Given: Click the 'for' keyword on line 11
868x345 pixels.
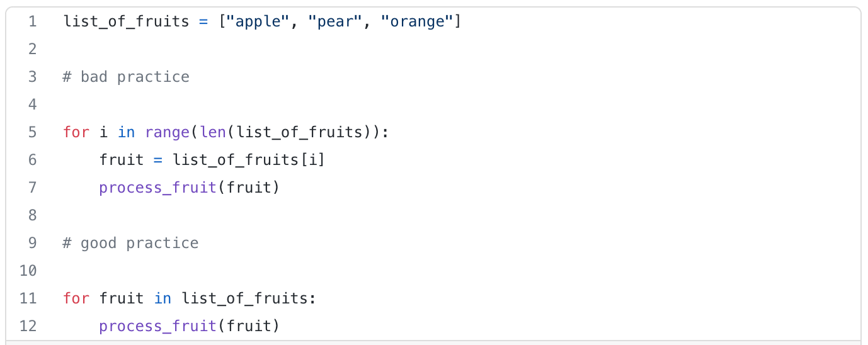Looking at the screenshot, I should (76, 298).
